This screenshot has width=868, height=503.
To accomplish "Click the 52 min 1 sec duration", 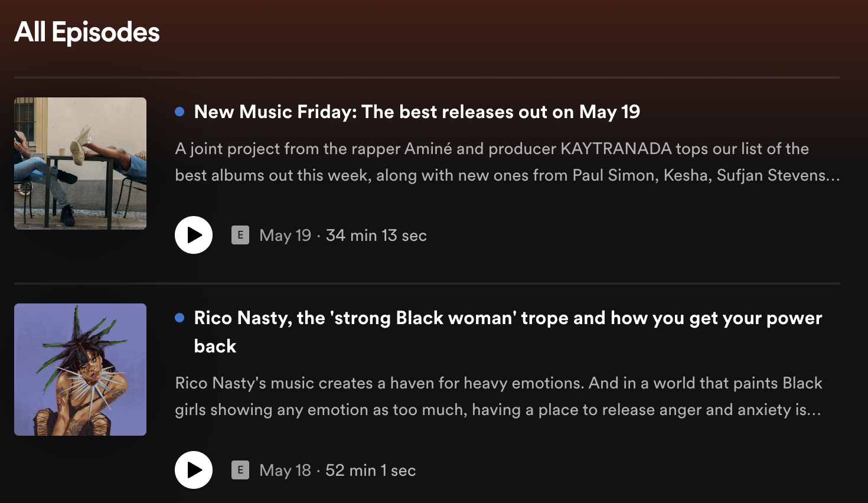I will 371,471.
